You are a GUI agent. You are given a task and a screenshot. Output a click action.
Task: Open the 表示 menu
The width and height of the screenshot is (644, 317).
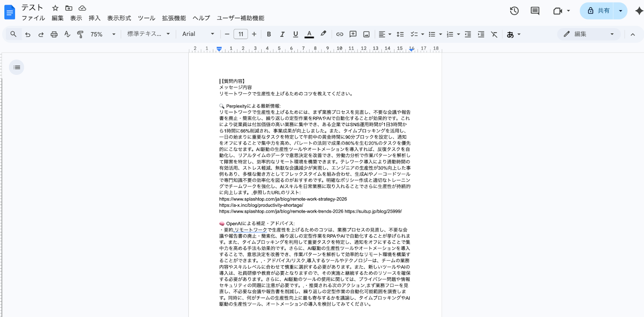tap(76, 18)
